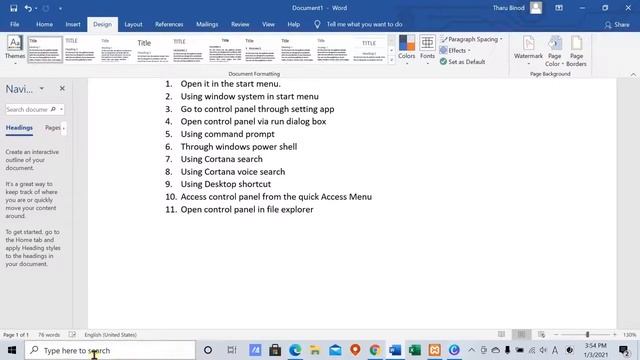The width and height of the screenshot is (640, 360).
Task: Click the zoom in plus button
Action: [x=615, y=334]
